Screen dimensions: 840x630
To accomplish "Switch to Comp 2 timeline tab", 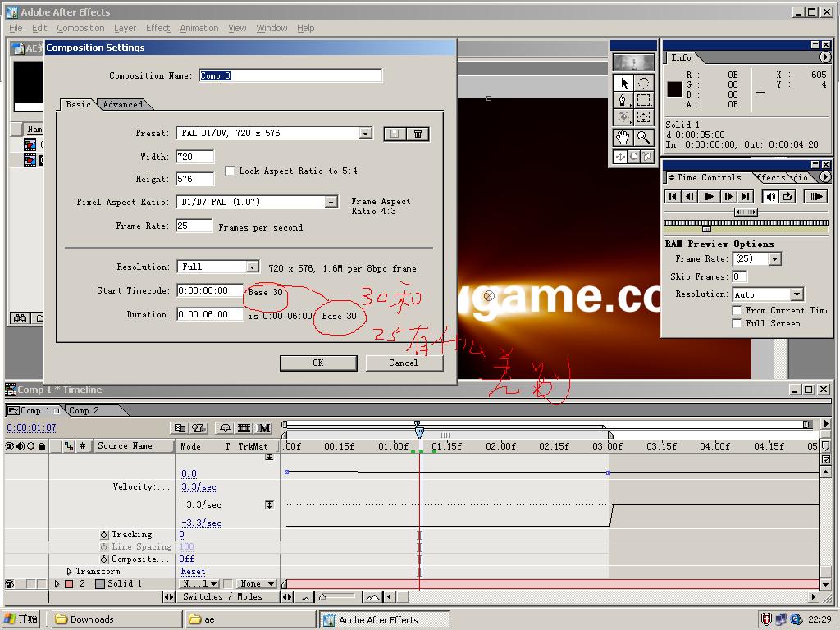I will [84, 411].
